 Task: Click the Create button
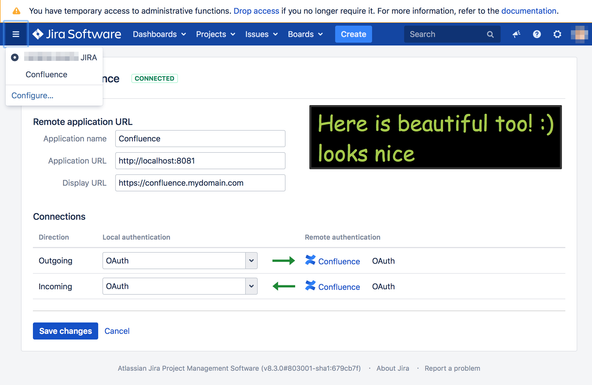(x=353, y=34)
